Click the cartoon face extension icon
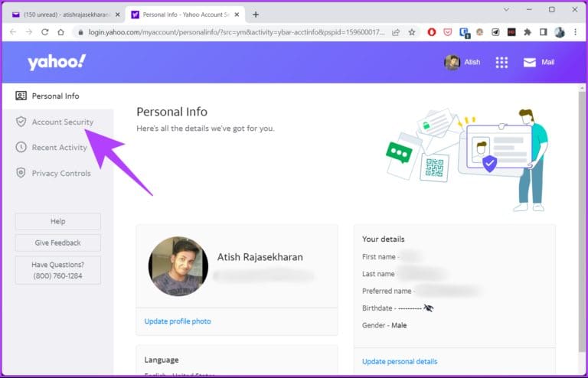 tap(479, 32)
